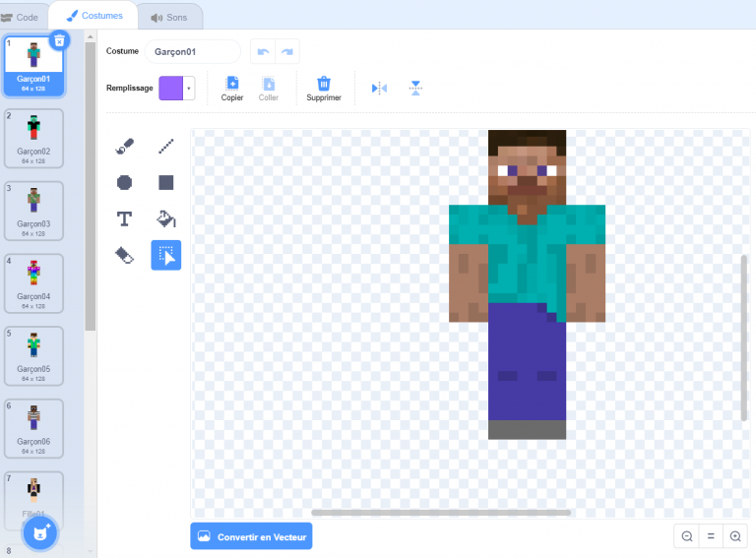This screenshot has height=558, width=756.
Task: Select the Garçon03 costume thumbnail
Action: click(33, 211)
